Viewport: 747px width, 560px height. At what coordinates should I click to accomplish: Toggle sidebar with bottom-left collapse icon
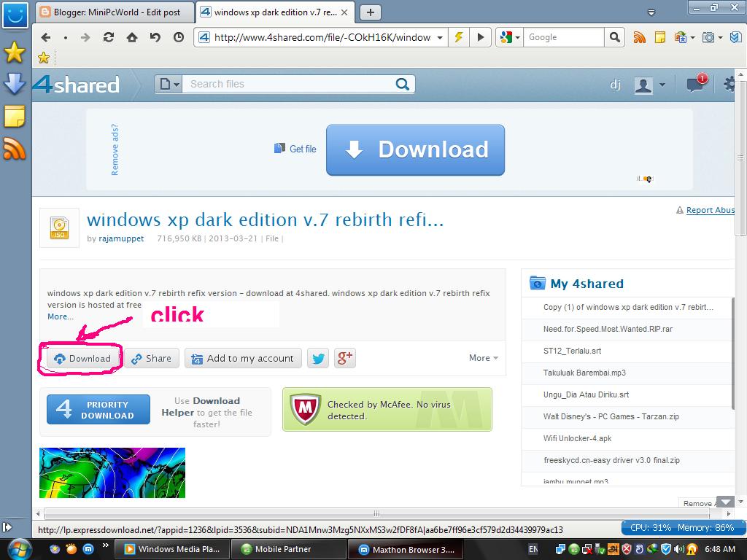pyautogui.click(x=7, y=527)
